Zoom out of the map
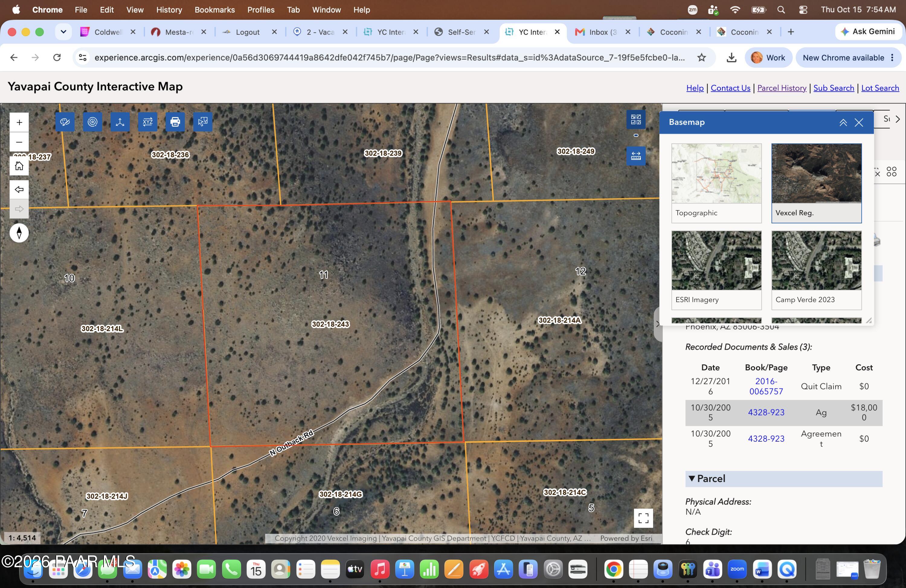The width and height of the screenshot is (906, 588). coord(19,142)
